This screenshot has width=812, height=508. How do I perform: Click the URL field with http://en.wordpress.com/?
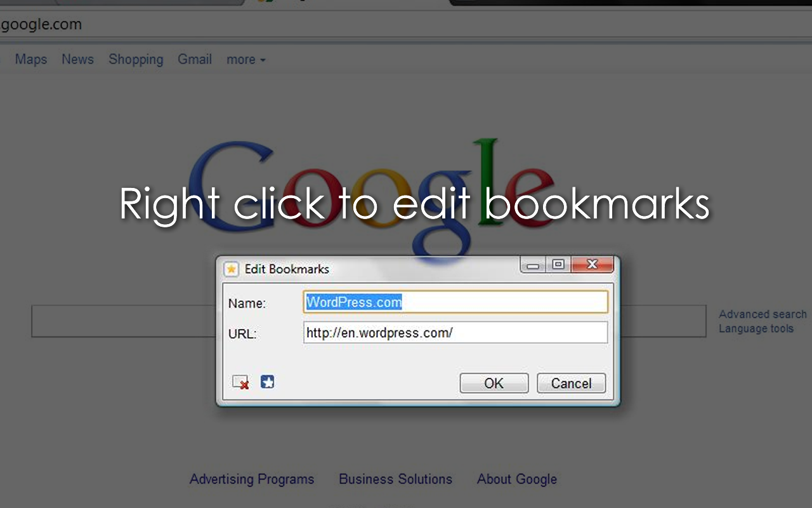455,332
